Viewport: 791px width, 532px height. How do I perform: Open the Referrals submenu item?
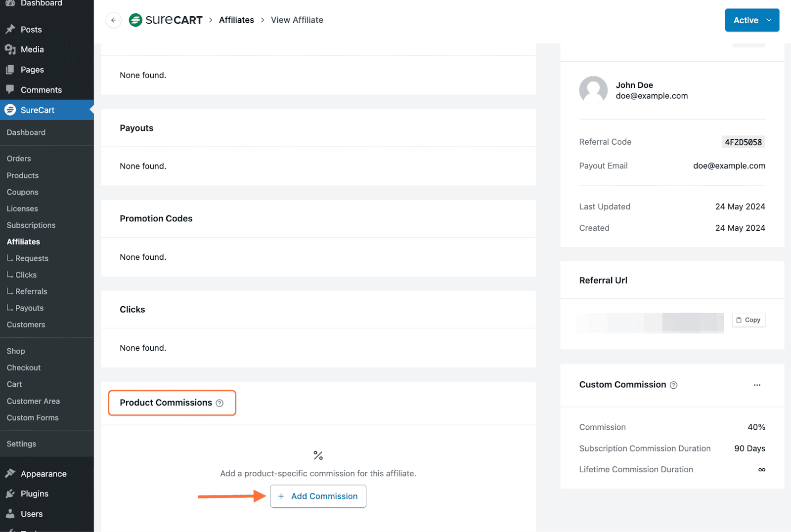[31, 291]
